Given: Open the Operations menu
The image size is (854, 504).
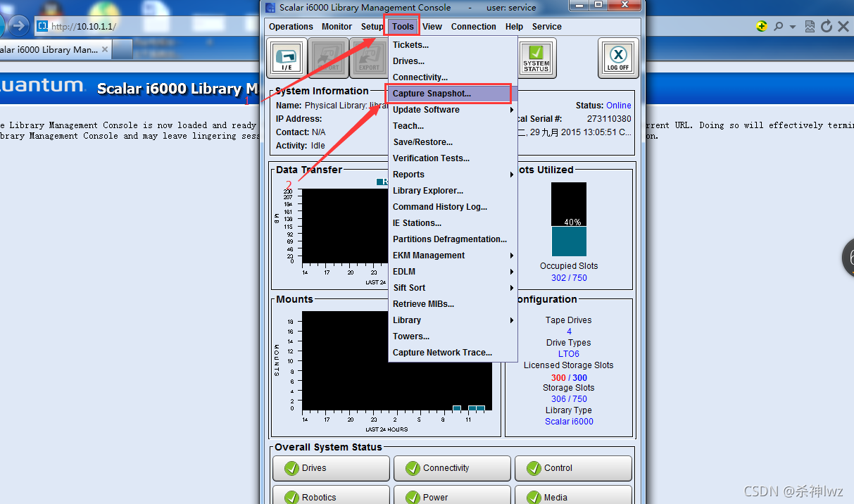Looking at the screenshot, I should (291, 27).
